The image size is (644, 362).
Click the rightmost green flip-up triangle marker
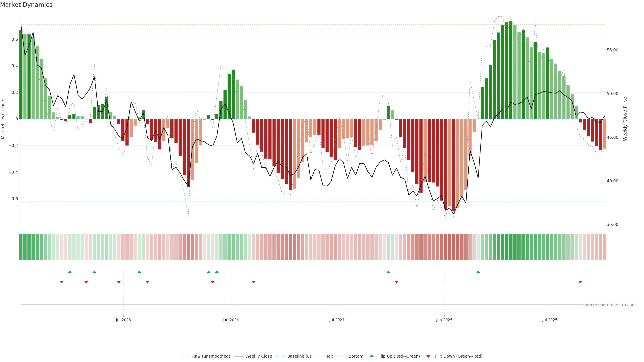click(x=478, y=272)
